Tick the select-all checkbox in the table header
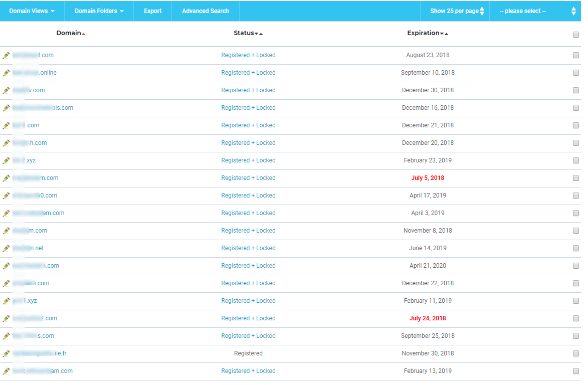This screenshot has height=385, width=588. [575, 35]
